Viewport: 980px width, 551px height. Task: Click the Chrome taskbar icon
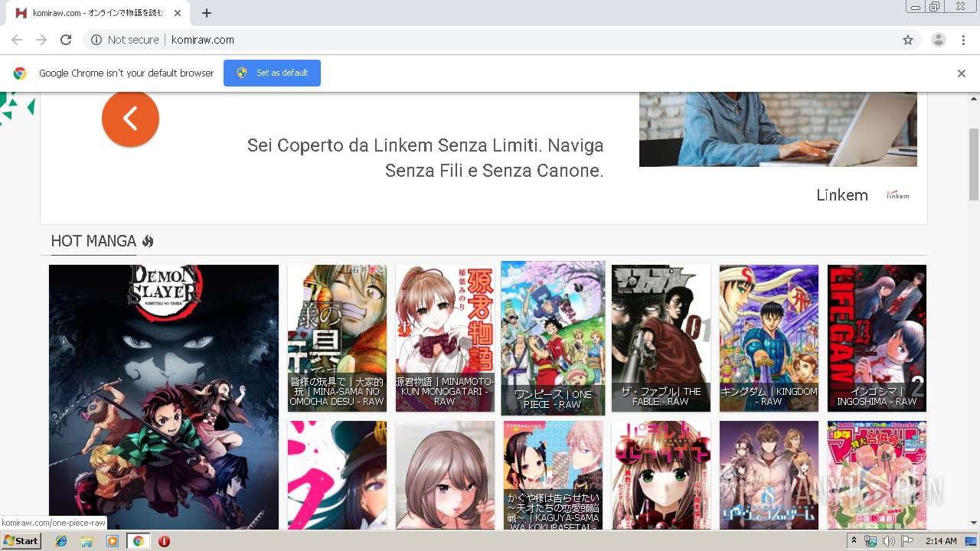tap(138, 541)
